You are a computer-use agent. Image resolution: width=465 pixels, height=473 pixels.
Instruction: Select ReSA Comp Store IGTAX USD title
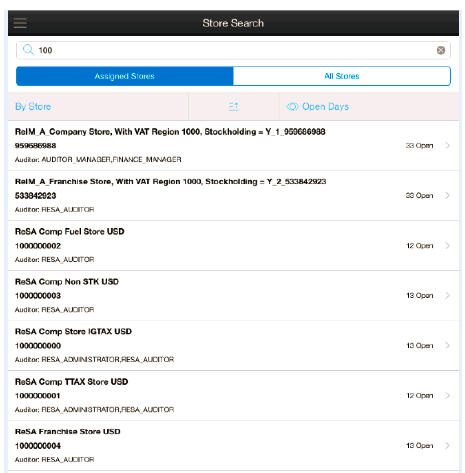pyautogui.click(x=73, y=332)
